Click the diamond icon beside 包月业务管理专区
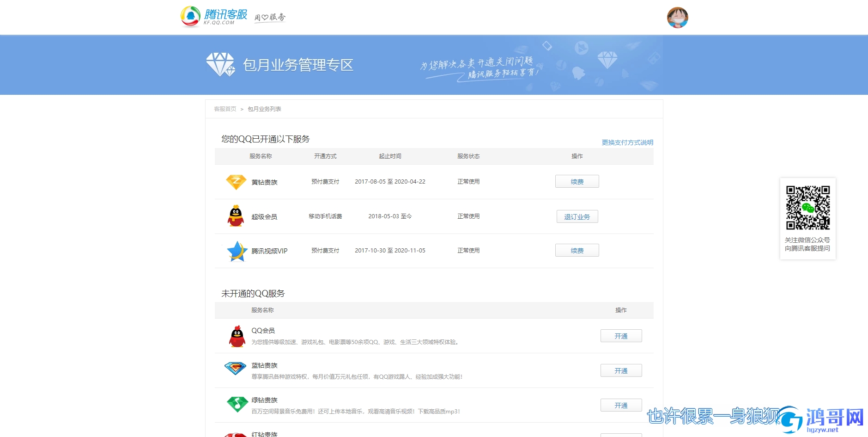 point(221,64)
